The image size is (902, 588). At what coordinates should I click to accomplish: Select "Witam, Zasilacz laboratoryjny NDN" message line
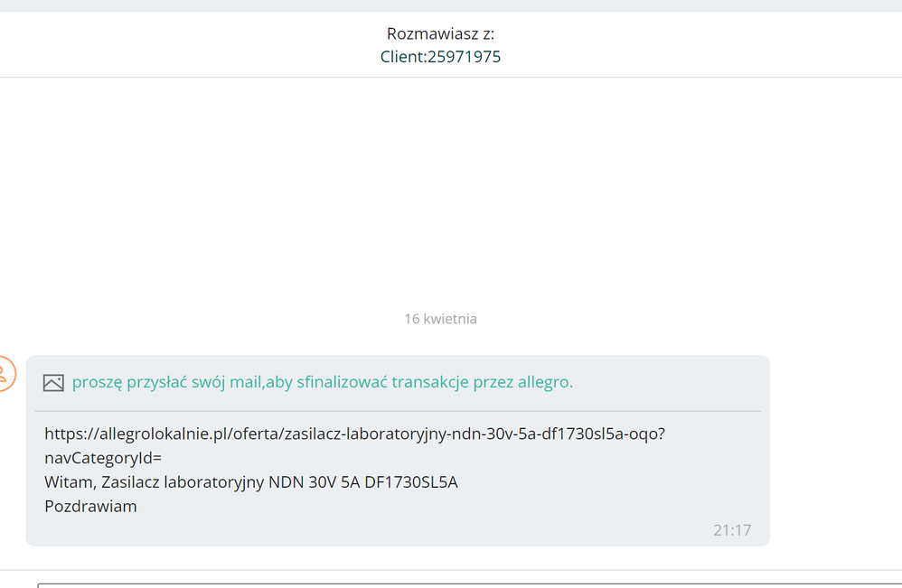251,481
